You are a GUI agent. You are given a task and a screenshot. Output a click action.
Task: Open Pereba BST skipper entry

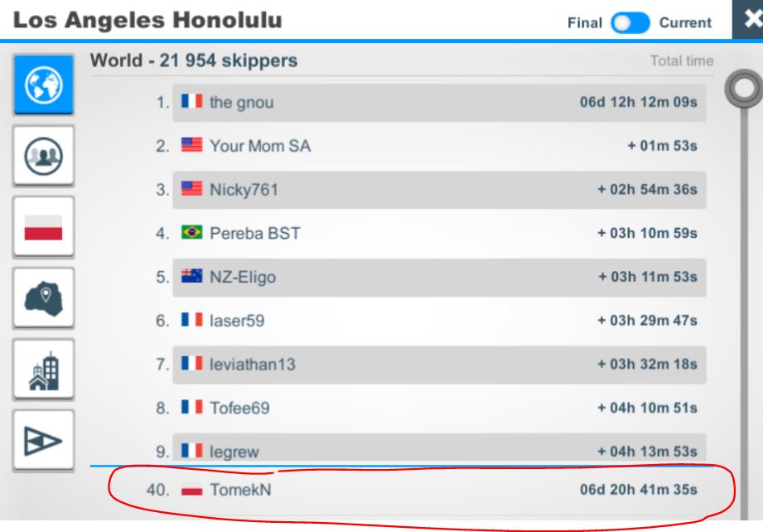tap(439, 234)
